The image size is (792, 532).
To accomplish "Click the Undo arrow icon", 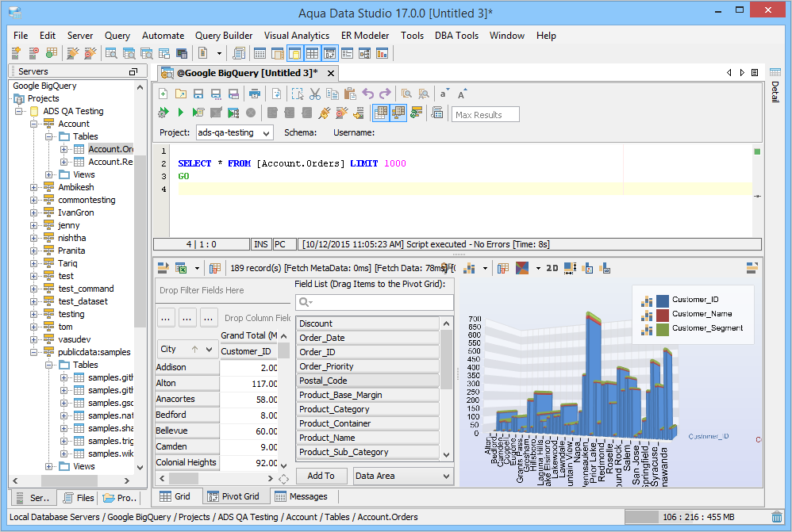I will tap(368, 94).
